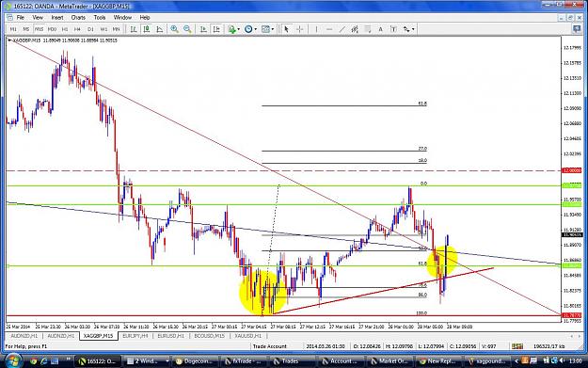This screenshot has height=368, width=588.
Task: Click the connection status bars icon
Action: coord(517,346)
